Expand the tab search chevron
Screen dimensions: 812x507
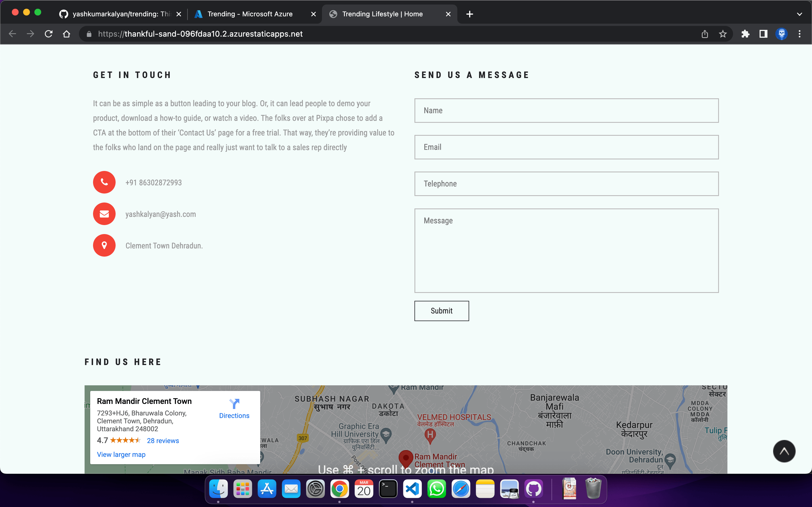(799, 14)
